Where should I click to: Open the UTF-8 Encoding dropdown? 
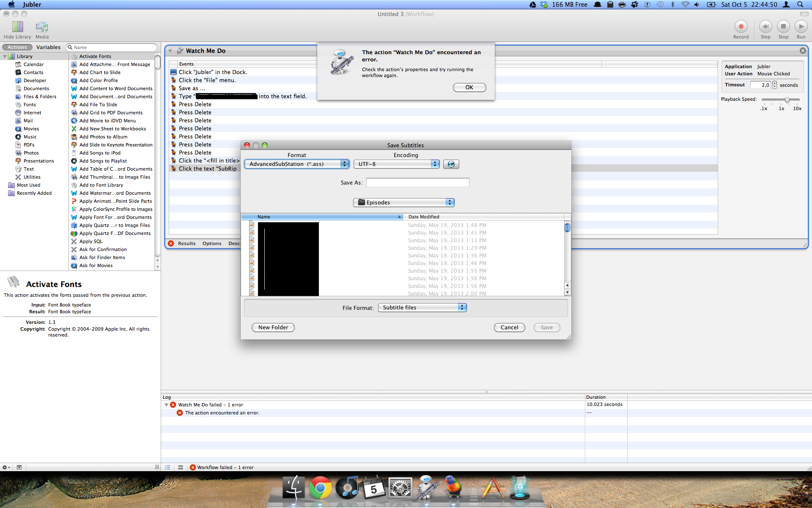(396, 164)
